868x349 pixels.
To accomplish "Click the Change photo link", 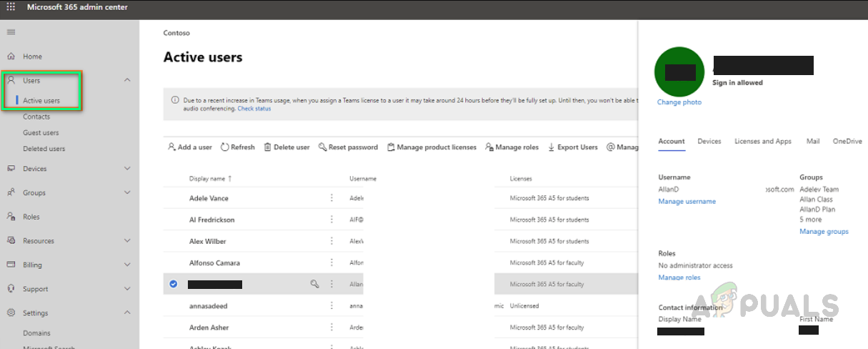I will click(679, 102).
